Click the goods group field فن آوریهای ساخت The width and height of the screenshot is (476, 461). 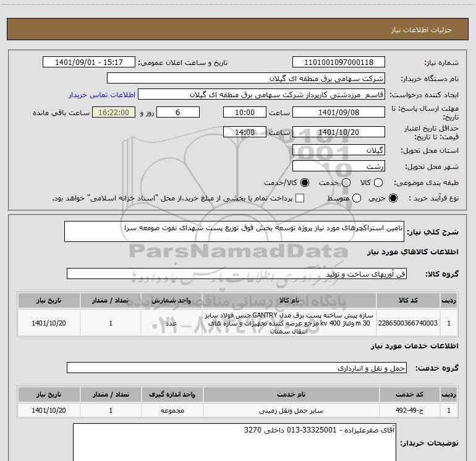237,274
